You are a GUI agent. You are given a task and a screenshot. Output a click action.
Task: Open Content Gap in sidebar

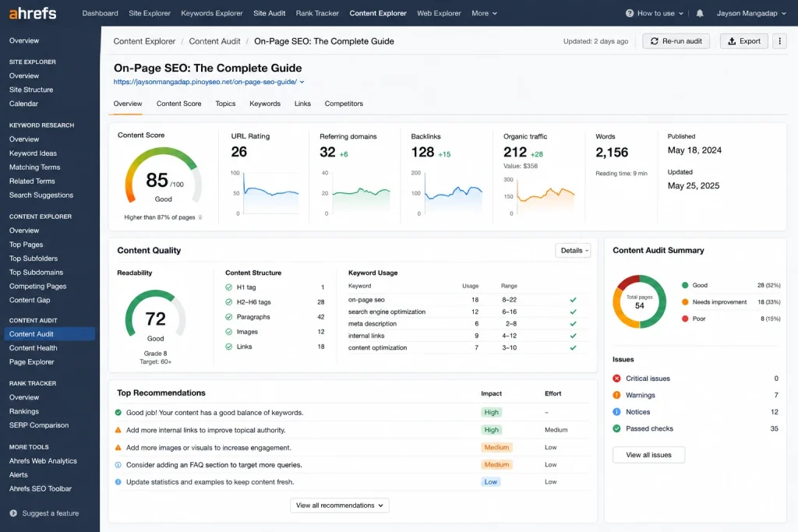(30, 300)
